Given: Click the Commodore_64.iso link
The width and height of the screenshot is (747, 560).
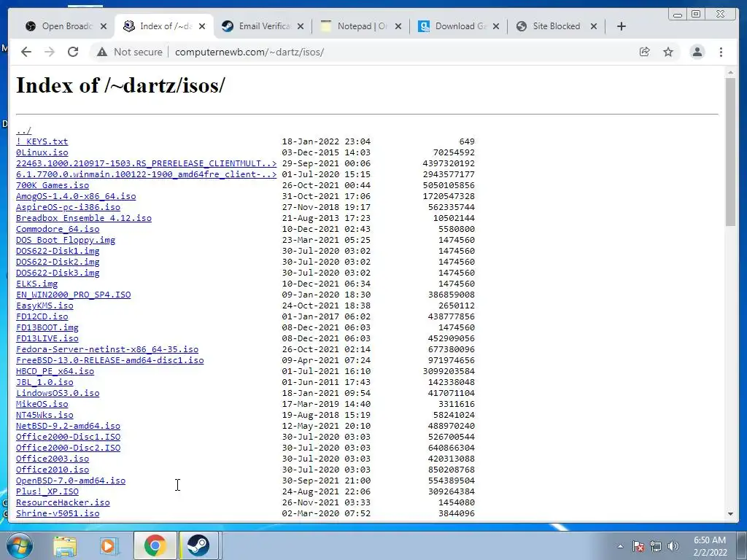Looking at the screenshot, I should coord(58,229).
